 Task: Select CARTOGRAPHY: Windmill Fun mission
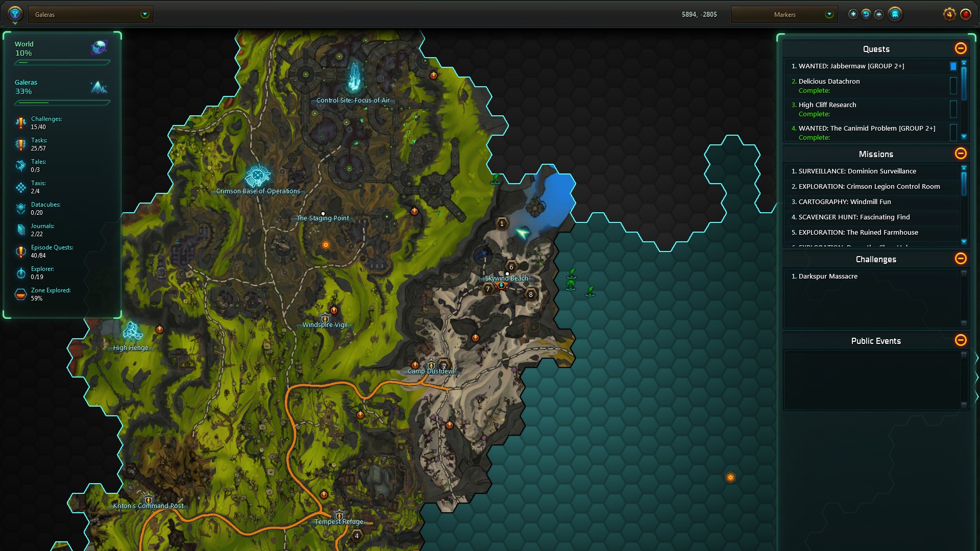(844, 202)
